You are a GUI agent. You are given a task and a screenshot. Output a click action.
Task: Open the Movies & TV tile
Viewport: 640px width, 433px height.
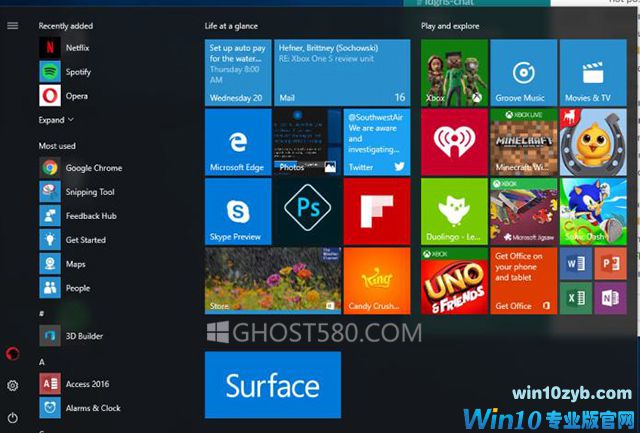point(593,73)
